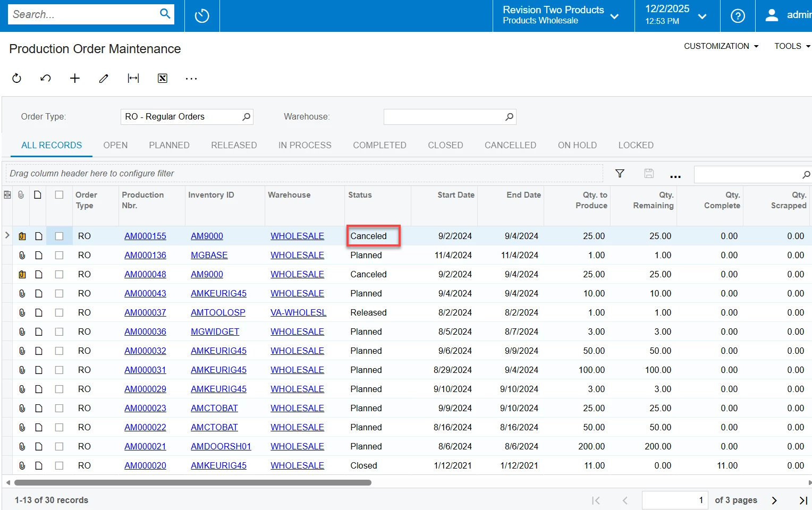Switch to the CANCELLED tab
812x510 pixels.
[510, 145]
